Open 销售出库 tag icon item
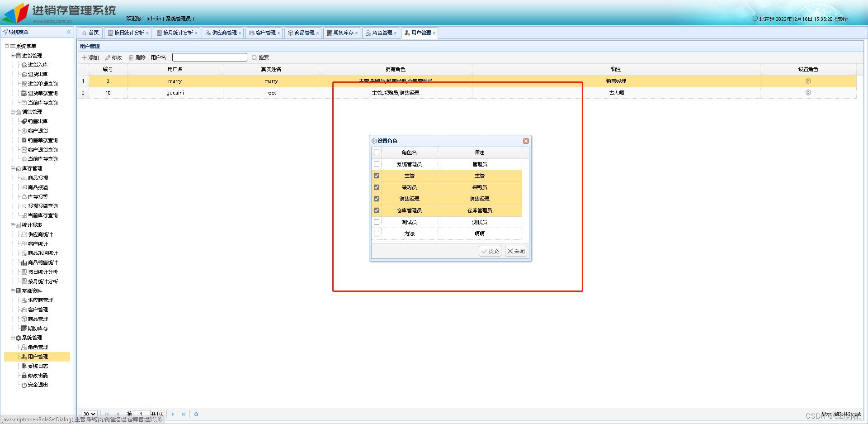The height and width of the screenshot is (424, 868). point(38,121)
